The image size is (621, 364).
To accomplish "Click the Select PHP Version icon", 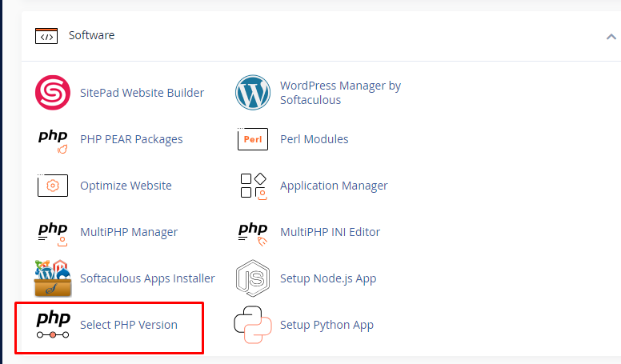I will 53,325.
